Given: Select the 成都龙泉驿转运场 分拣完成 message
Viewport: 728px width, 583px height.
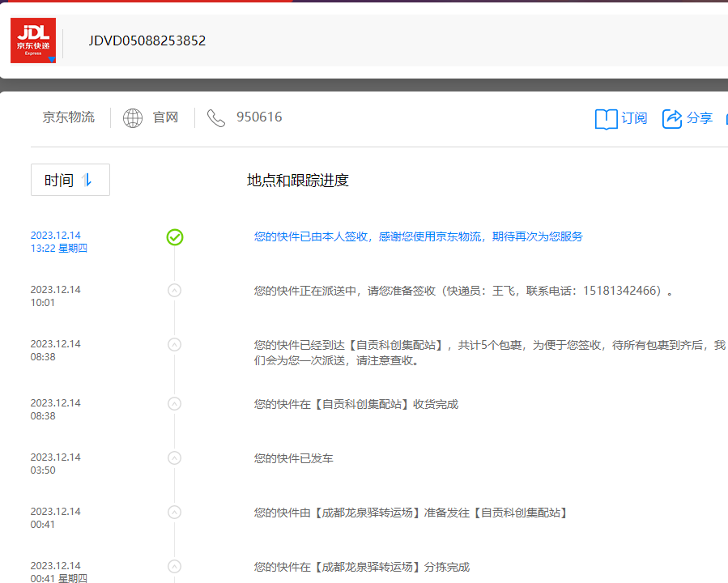Looking at the screenshot, I should click(362, 568).
